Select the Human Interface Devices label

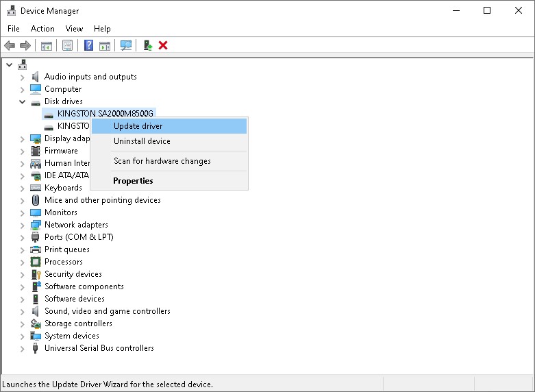coord(67,163)
